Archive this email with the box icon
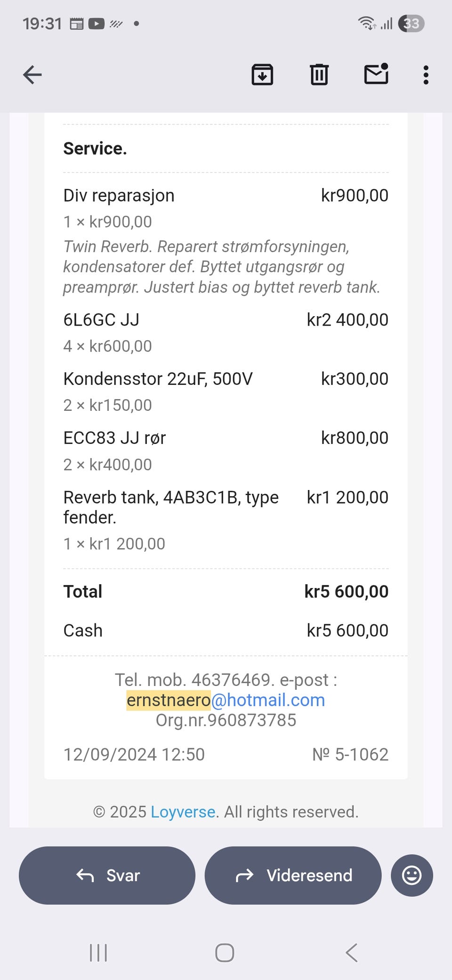This screenshot has height=980, width=452. coord(262,74)
